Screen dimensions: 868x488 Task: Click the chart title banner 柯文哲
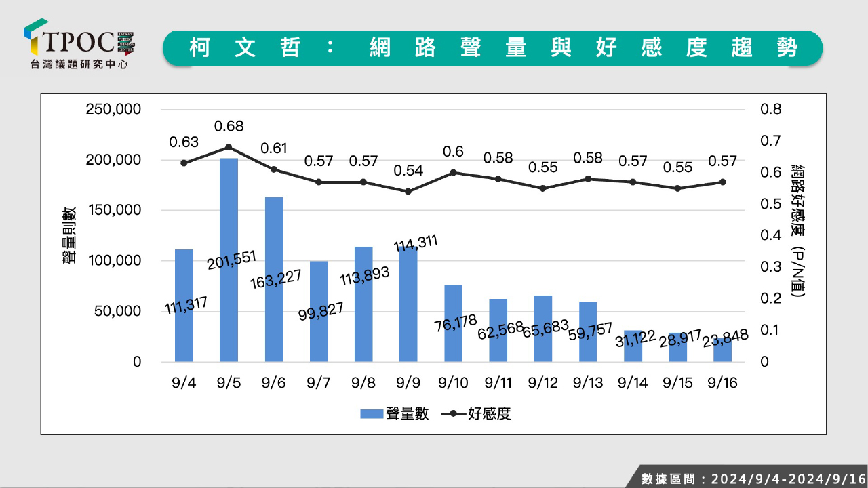pos(492,47)
